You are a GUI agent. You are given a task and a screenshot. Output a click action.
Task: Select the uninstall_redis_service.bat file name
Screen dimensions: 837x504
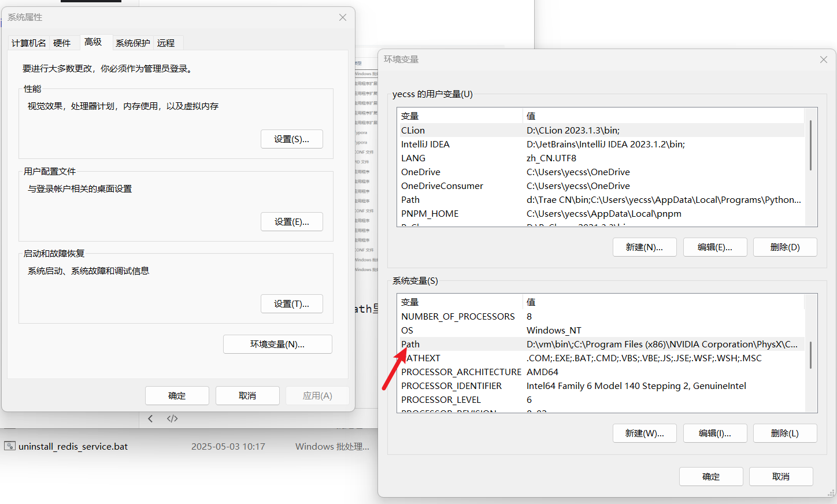[x=73, y=447]
